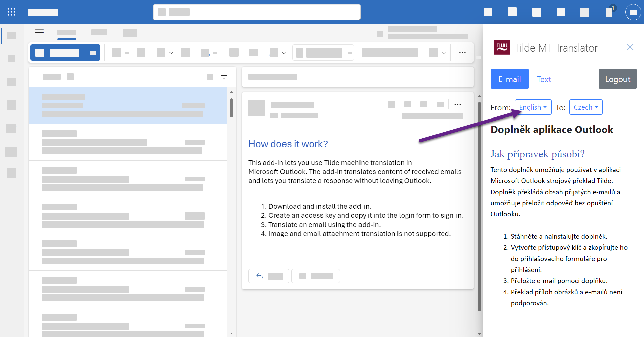Click the Logout button

617,79
